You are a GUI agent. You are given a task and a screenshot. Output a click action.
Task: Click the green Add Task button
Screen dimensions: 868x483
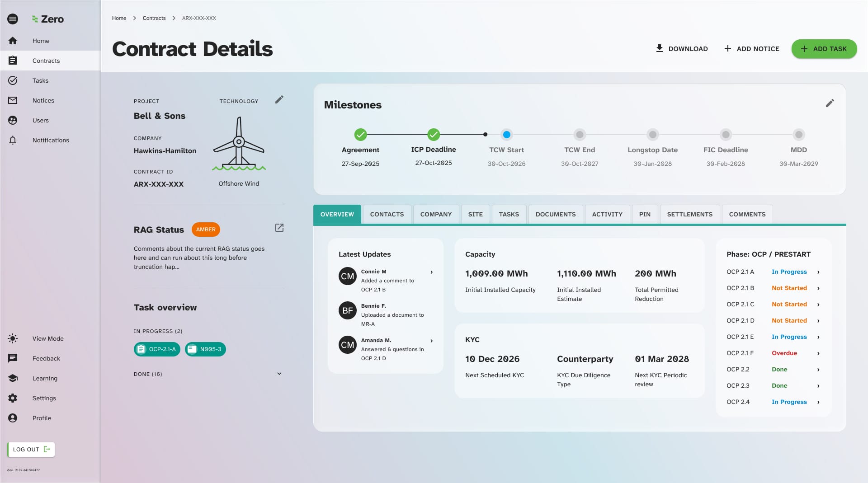tap(824, 49)
